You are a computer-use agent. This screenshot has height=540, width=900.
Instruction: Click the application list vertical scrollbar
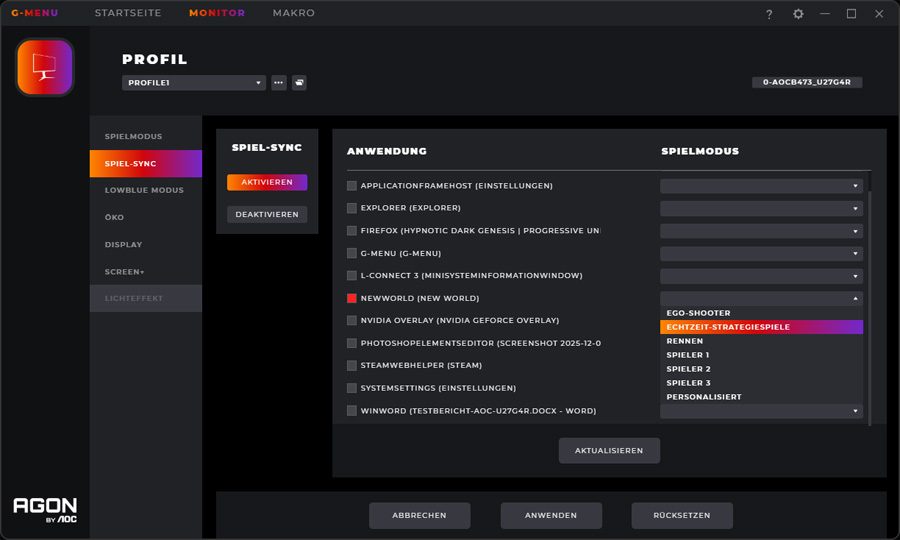coord(869,300)
